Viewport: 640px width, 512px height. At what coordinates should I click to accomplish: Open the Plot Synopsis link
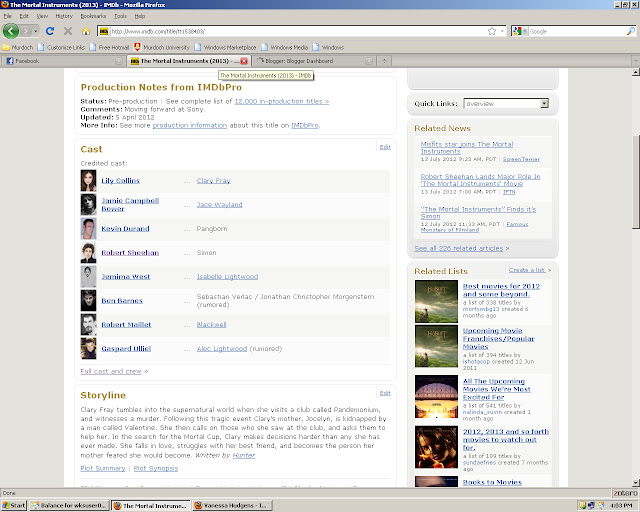point(156,468)
